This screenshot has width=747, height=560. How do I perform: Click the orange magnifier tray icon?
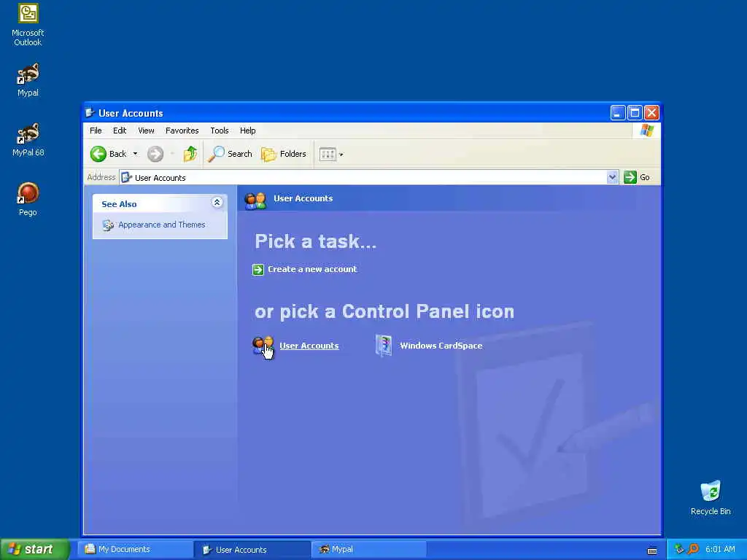[x=694, y=549]
